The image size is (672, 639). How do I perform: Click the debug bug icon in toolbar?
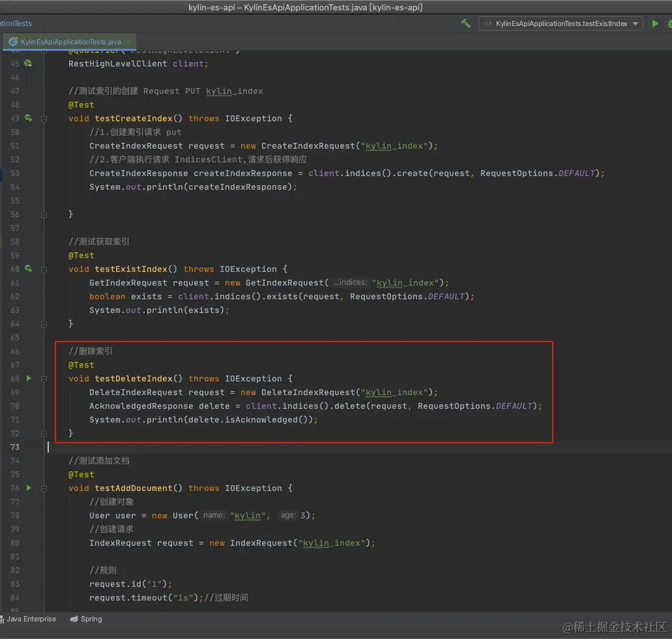(x=669, y=23)
